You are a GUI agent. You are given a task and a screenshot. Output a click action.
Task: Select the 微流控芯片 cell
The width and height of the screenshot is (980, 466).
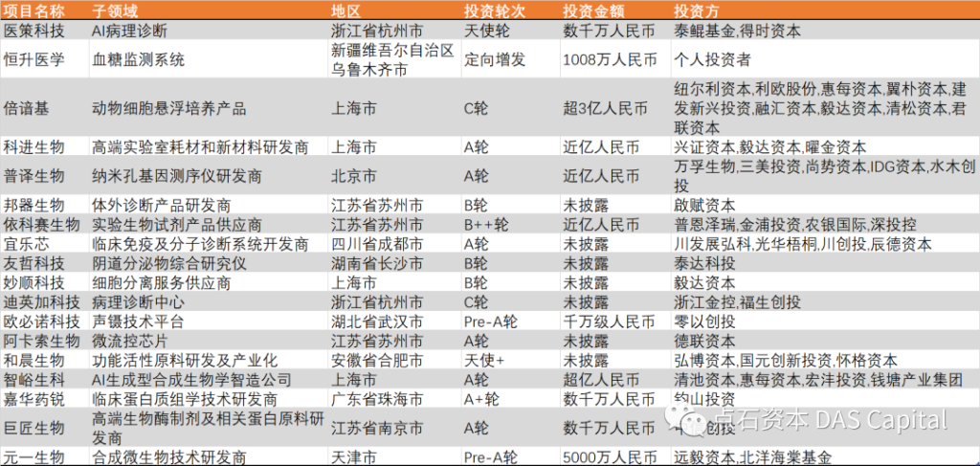(210, 340)
